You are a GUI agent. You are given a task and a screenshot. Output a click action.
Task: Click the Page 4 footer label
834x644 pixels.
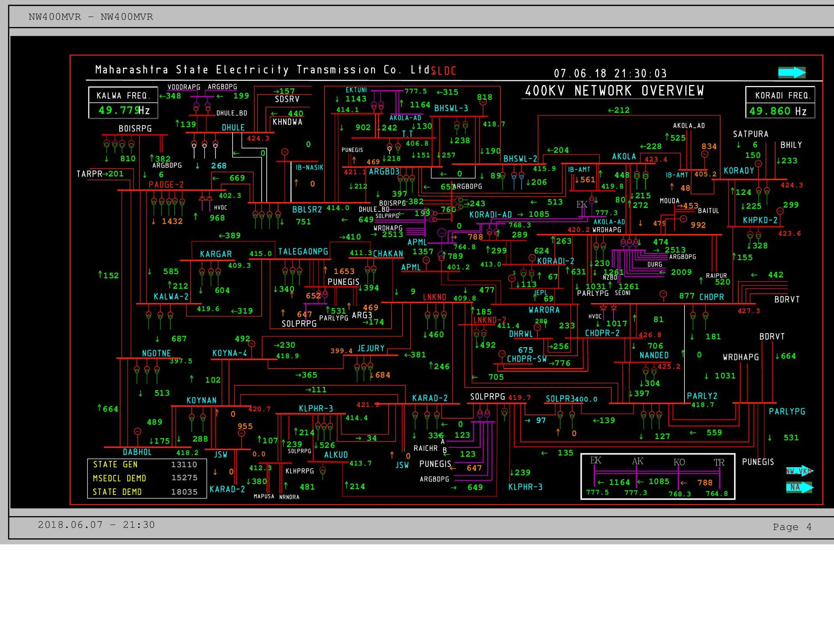tap(792, 527)
